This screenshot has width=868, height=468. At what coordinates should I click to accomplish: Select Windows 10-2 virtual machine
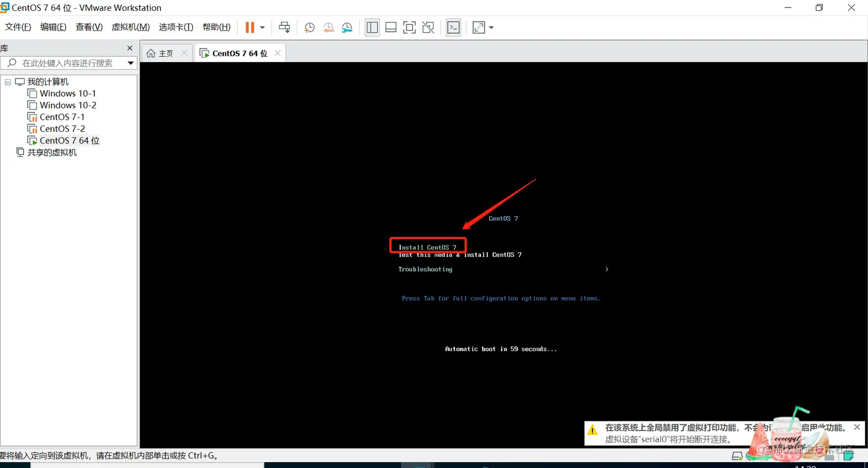point(68,106)
